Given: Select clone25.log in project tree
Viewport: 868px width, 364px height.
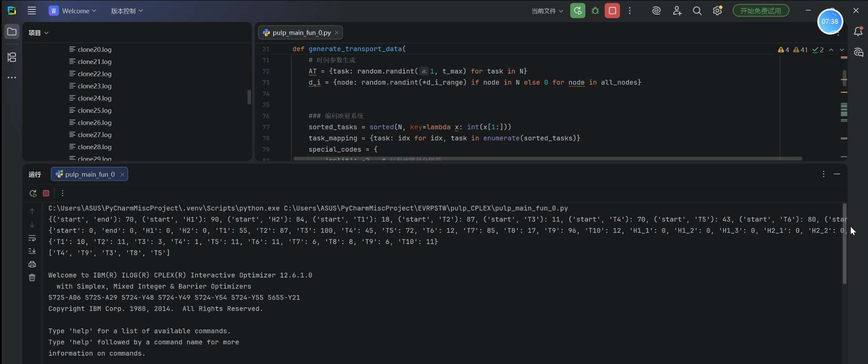Looking at the screenshot, I should coord(90,110).
